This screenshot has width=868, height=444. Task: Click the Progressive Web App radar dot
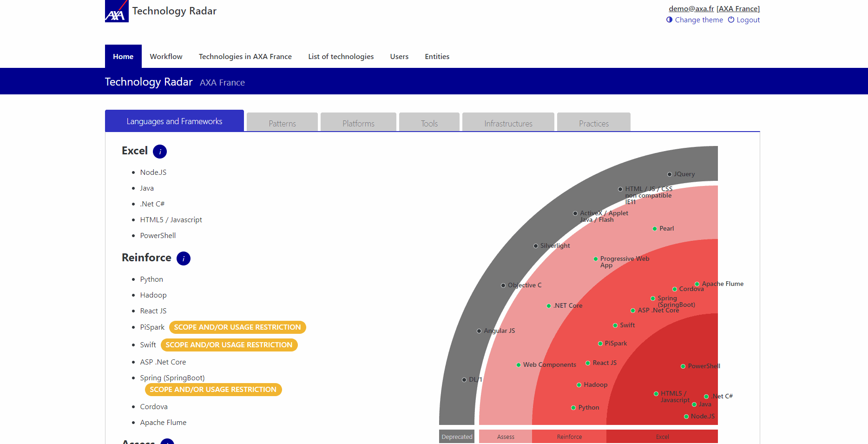(596, 259)
